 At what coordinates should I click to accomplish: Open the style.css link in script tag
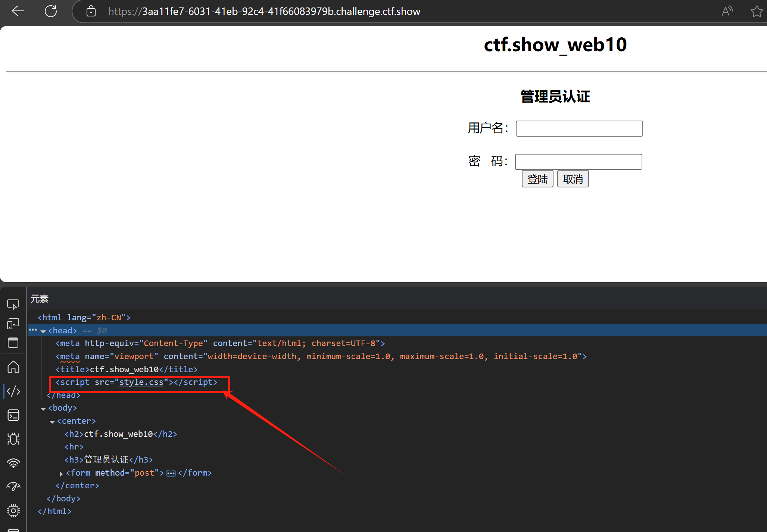click(x=141, y=382)
